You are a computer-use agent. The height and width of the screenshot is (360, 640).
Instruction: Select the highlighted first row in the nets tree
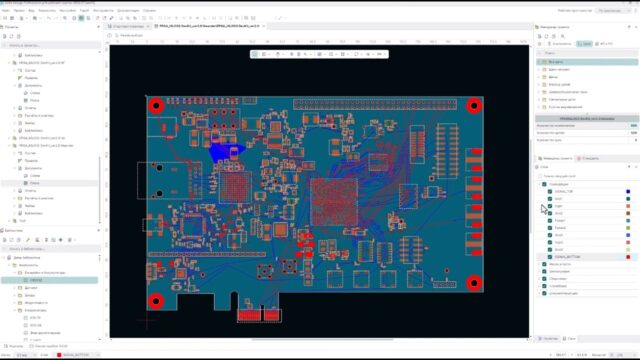(x=587, y=62)
